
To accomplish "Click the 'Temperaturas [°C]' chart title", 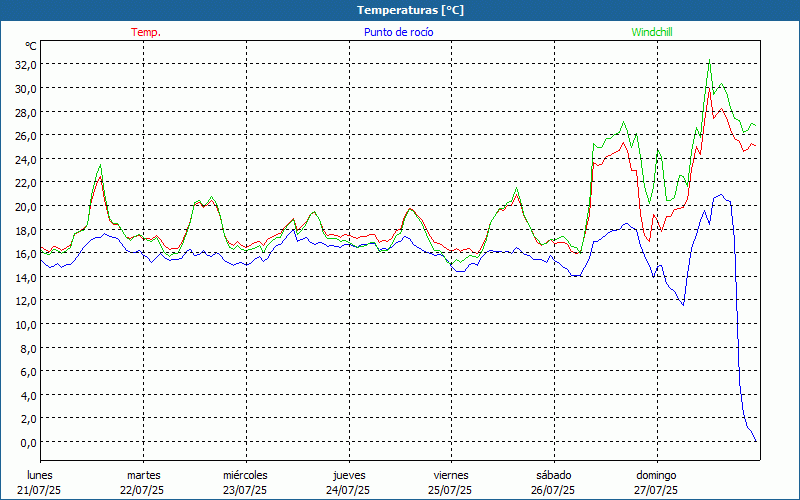I will pyautogui.click(x=410, y=10).
